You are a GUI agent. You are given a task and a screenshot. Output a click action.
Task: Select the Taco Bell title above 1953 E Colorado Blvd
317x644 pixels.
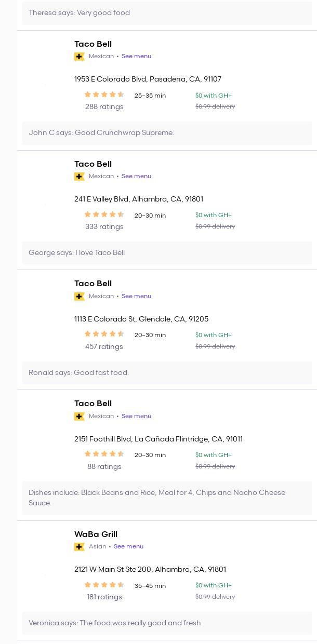tap(93, 44)
